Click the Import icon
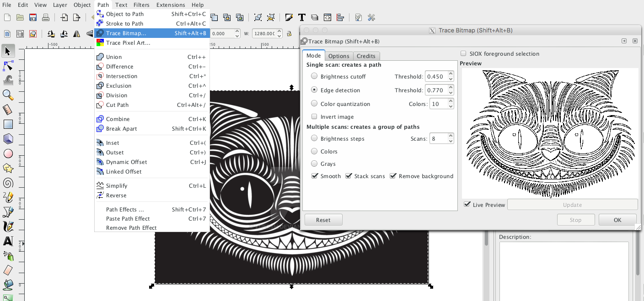 [x=64, y=17]
